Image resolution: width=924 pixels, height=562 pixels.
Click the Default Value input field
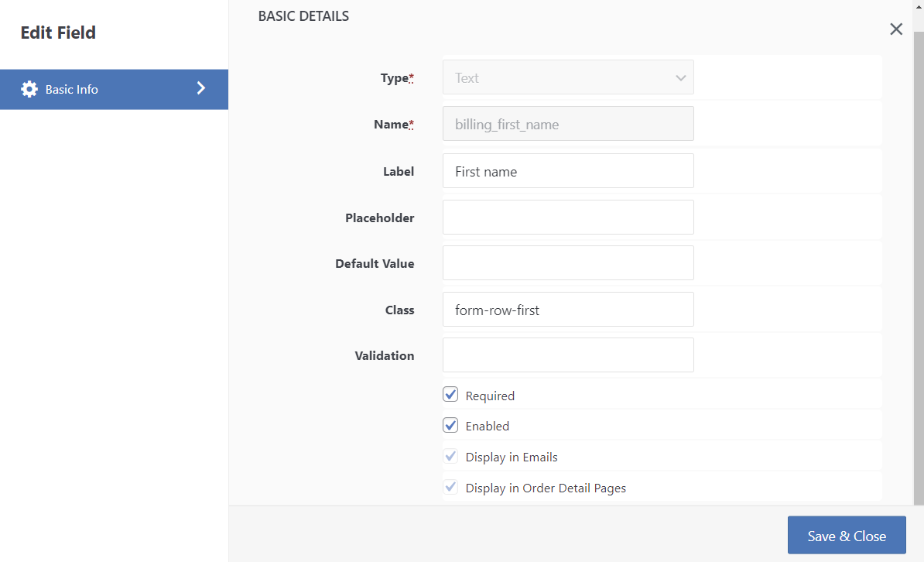point(568,262)
